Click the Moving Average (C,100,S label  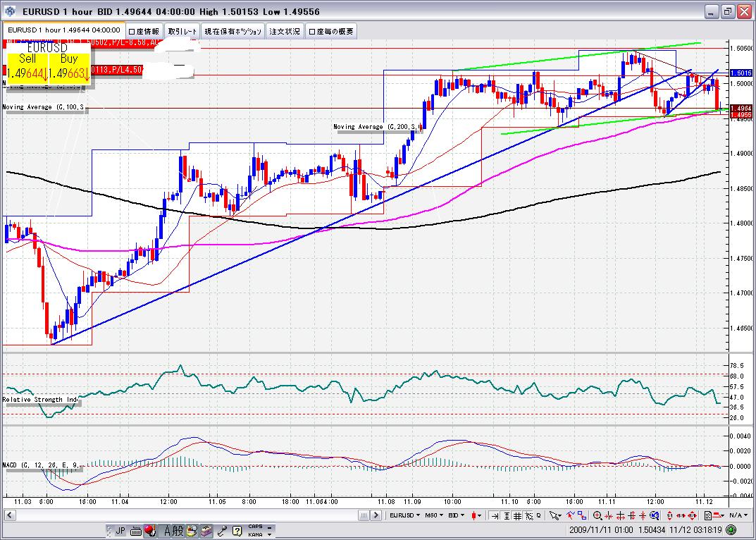coord(44,107)
